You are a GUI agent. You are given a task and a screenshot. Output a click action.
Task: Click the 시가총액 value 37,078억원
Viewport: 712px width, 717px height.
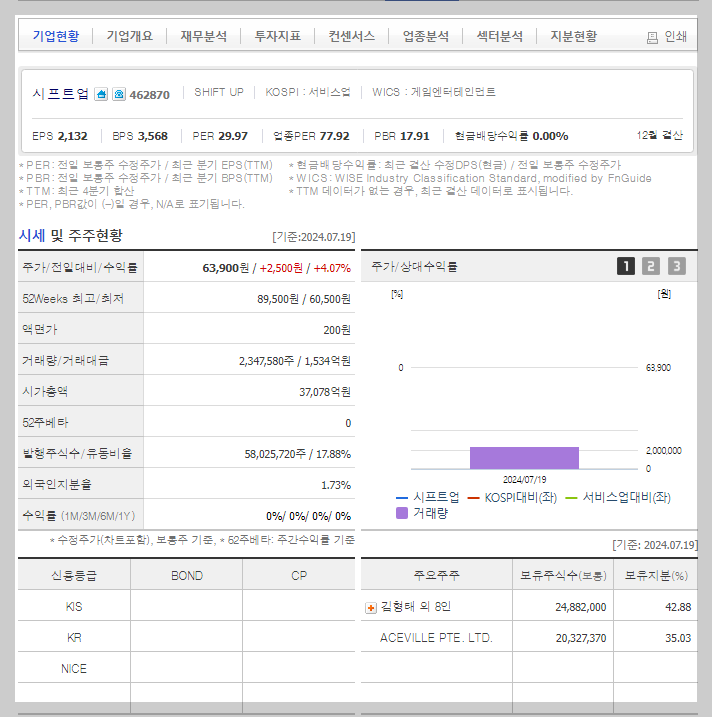[x=325, y=392]
